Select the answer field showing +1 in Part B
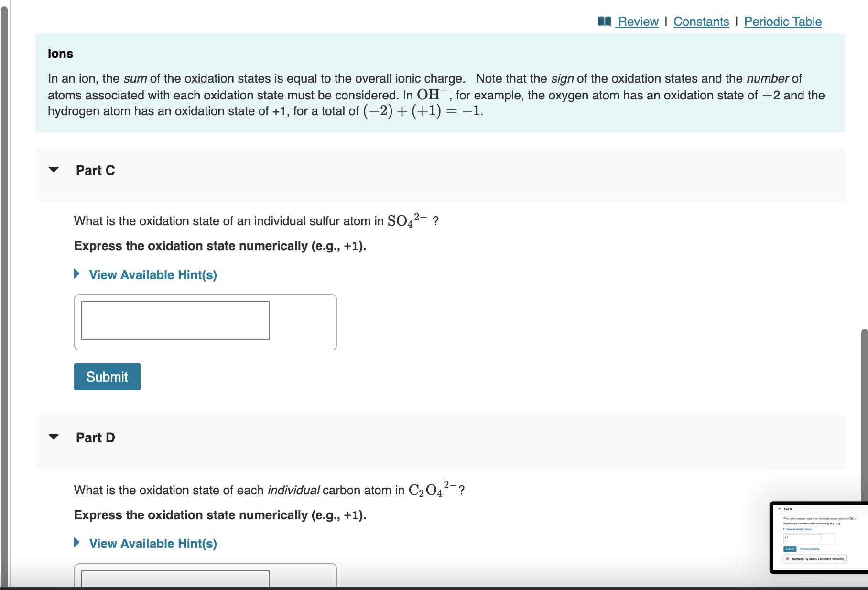Screen dimensions: 868x590 point(803,537)
